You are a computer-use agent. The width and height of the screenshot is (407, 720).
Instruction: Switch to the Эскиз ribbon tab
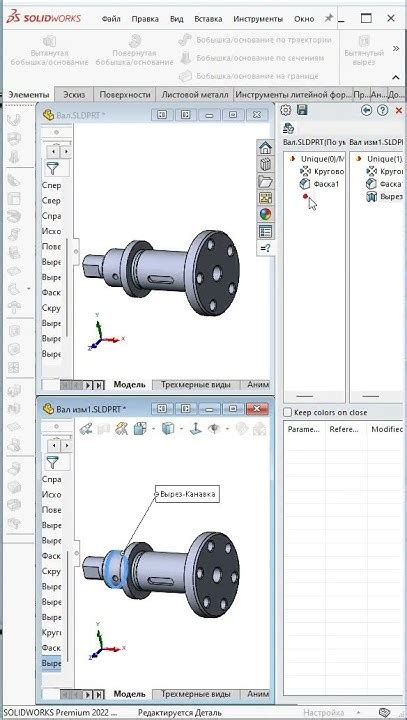pos(74,95)
